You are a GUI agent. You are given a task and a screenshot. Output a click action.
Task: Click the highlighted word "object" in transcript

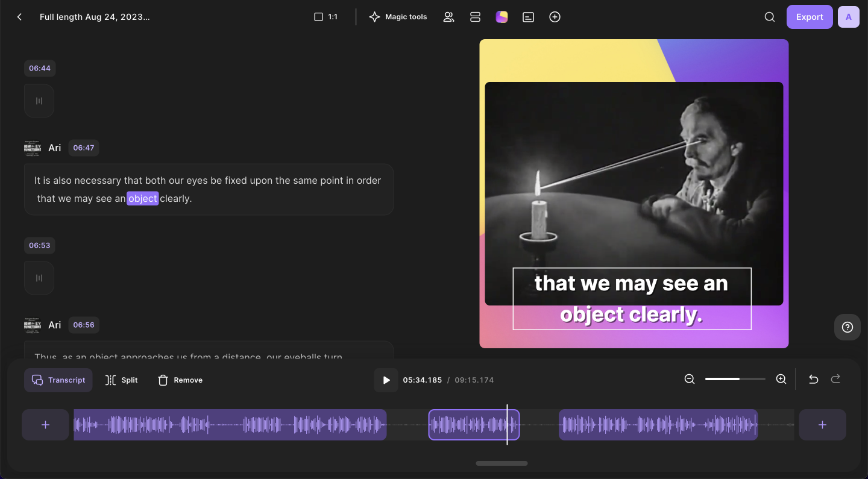[143, 198]
